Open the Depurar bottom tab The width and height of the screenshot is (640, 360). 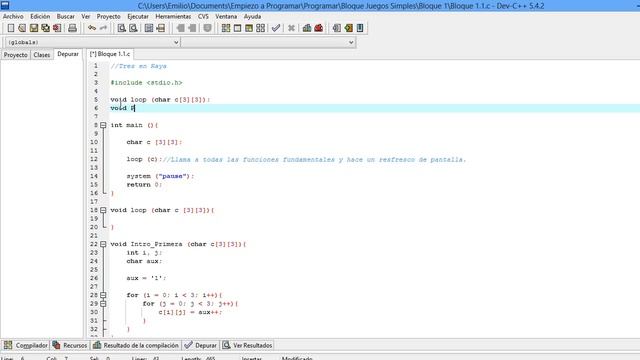pos(200,345)
